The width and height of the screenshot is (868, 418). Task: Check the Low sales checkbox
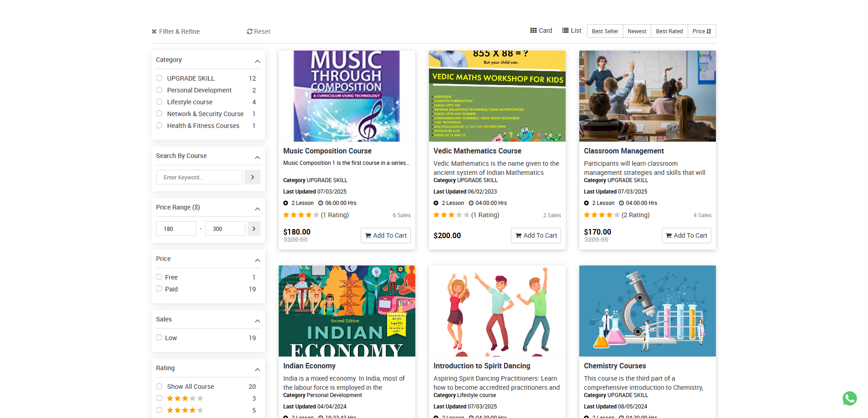tap(159, 337)
